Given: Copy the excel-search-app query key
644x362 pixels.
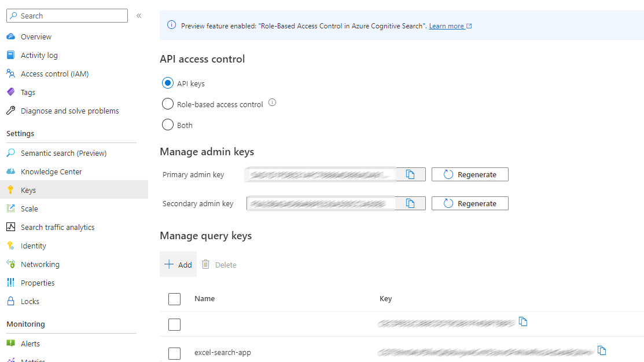Looking at the screenshot, I should click(x=602, y=350).
